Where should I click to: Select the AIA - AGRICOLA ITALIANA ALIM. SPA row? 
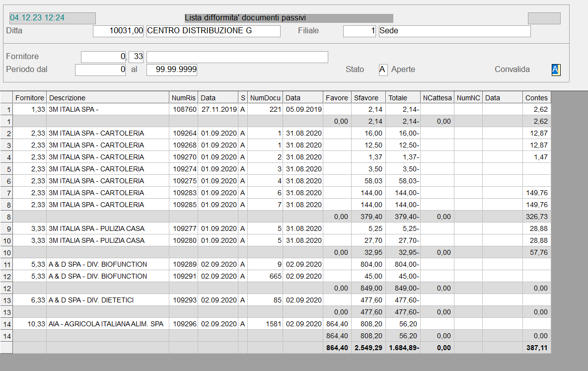[106, 324]
